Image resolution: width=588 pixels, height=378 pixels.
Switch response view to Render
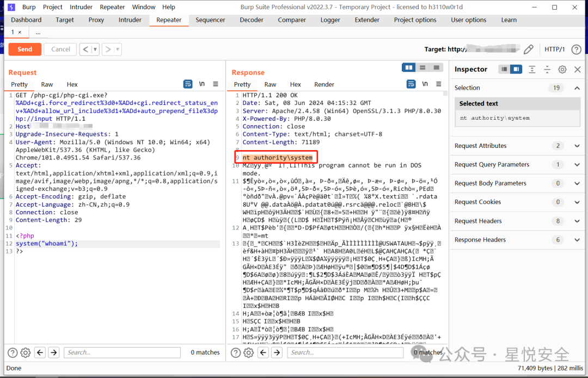(x=324, y=84)
